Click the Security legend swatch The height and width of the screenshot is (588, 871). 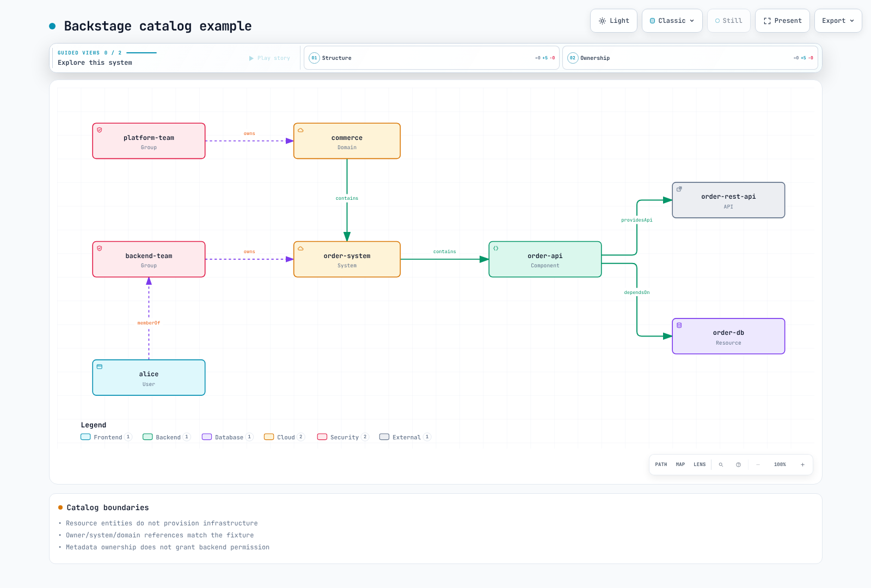[x=322, y=437]
